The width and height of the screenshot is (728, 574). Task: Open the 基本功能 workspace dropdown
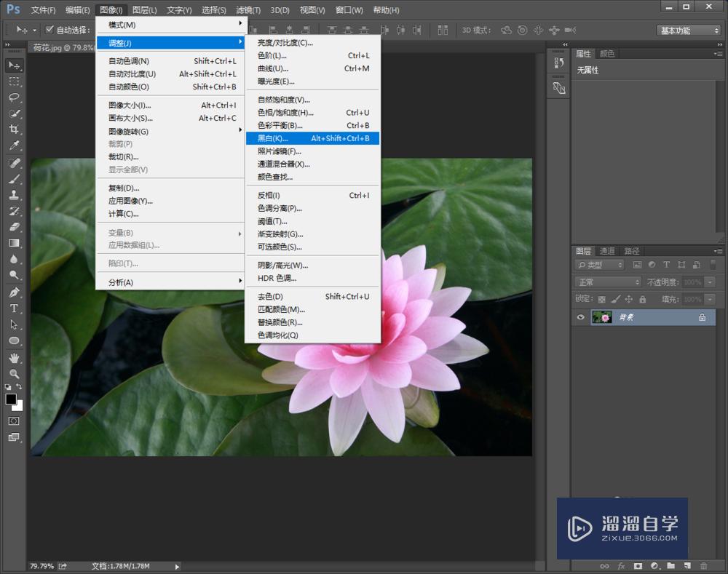tap(689, 31)
